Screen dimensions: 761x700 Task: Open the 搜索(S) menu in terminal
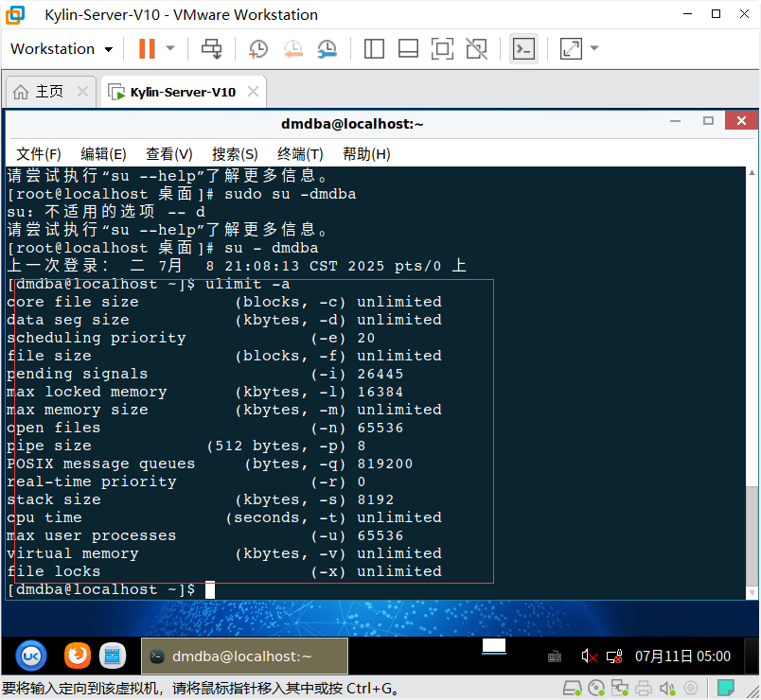tap(235, 154)
